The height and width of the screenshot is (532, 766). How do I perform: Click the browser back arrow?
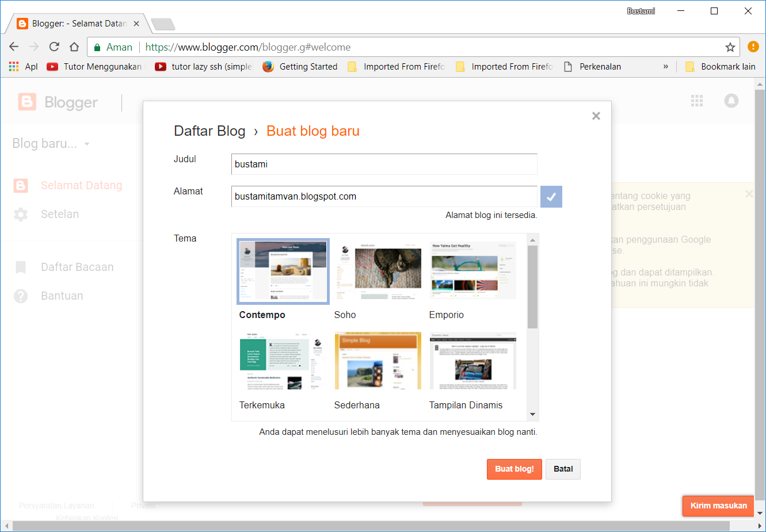(x=14, y=47)
